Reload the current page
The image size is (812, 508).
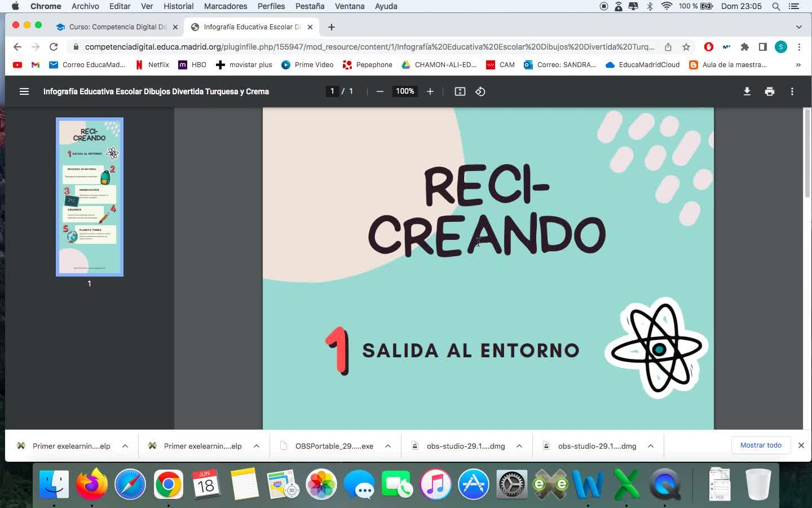click(54, 47)
